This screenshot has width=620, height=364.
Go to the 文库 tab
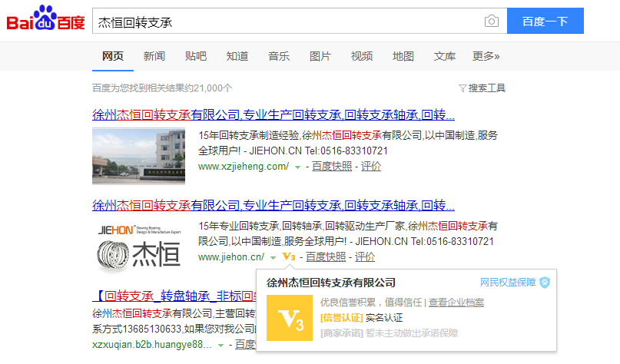pos(445,56)
